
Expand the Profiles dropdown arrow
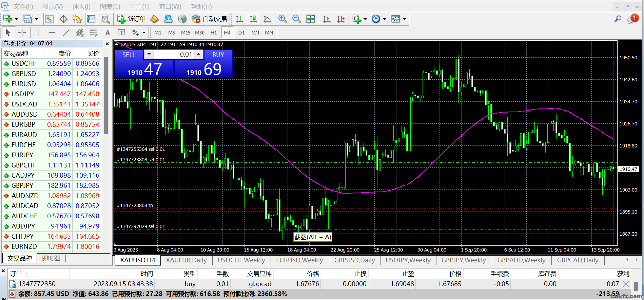point(36,19)
